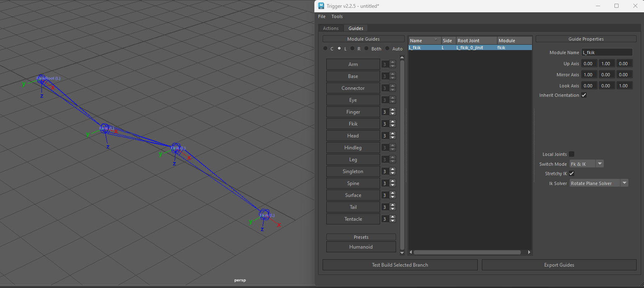
Task: Open the File menu
Action: [x=322, y=16]
